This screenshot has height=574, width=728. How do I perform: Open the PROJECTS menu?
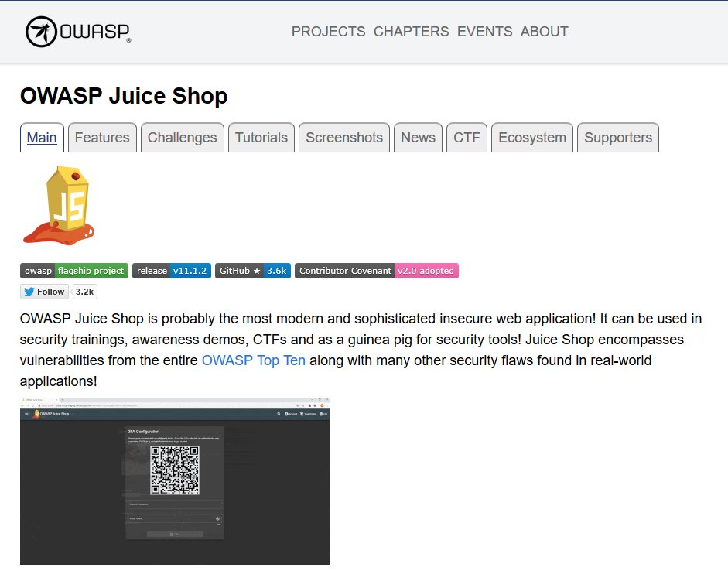click(328, 32)
